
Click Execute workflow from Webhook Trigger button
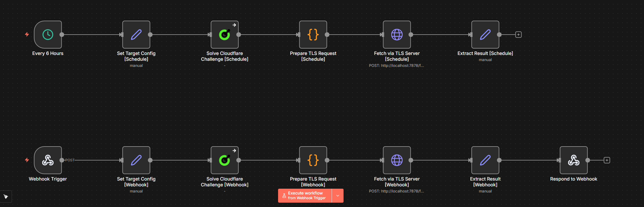[x=305, y=196]
